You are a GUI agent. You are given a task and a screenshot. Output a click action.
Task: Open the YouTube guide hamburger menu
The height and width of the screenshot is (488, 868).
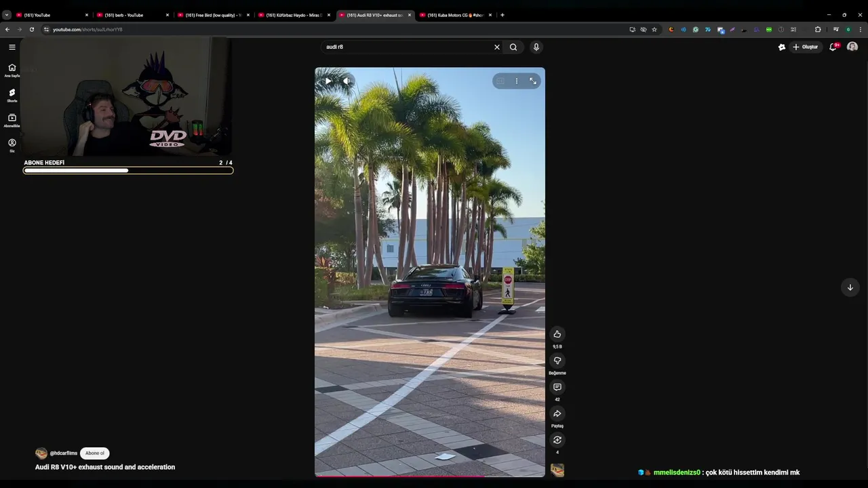[12, 47]
